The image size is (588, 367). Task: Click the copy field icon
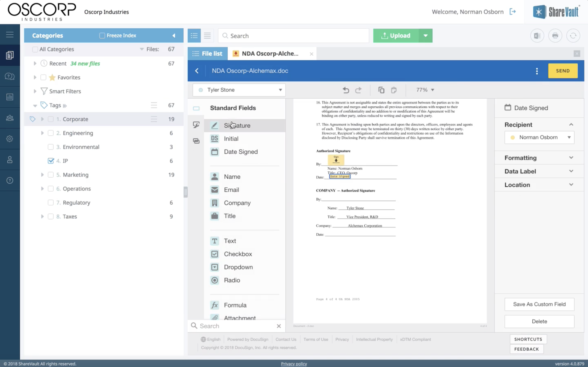tap(381, 90)
